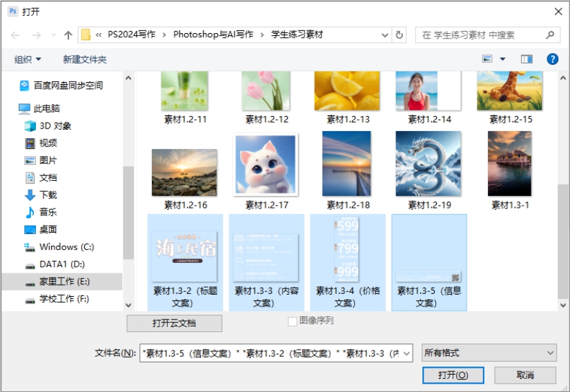This screenshot has width=570, height=392.
Task: Click the file list scroll down arrow
Action: click(x=562, y=305)
